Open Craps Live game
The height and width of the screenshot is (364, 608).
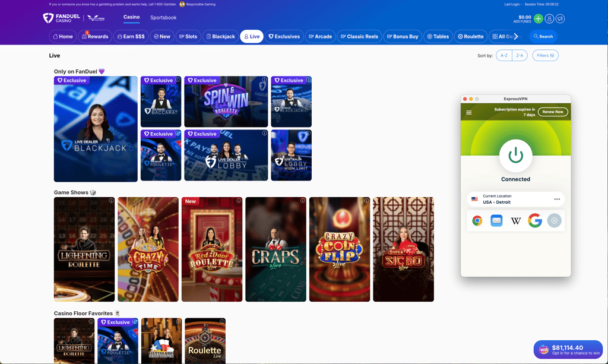click(275, 249)
